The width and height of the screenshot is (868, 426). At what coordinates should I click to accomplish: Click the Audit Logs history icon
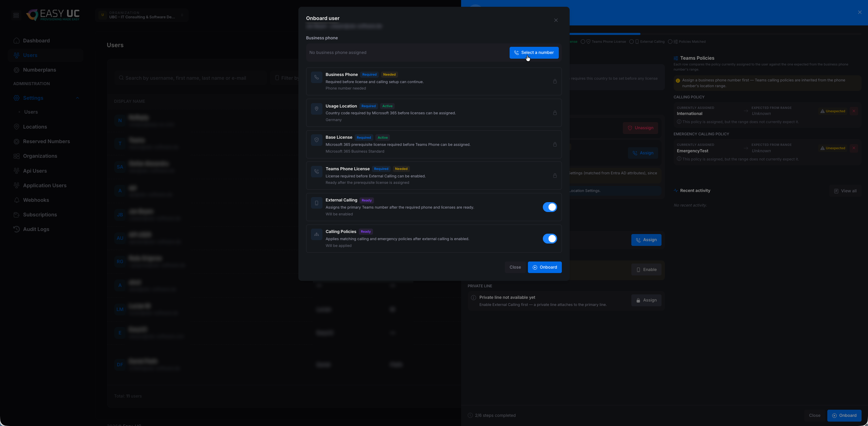[16, 229]
